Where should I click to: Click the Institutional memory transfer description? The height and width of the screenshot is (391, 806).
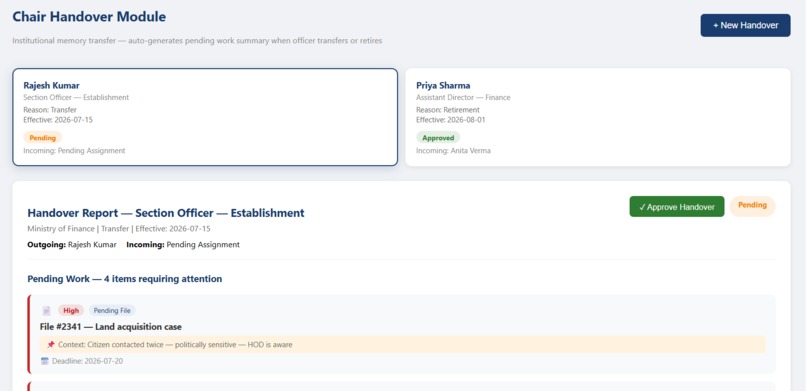(x=197, y=41)
